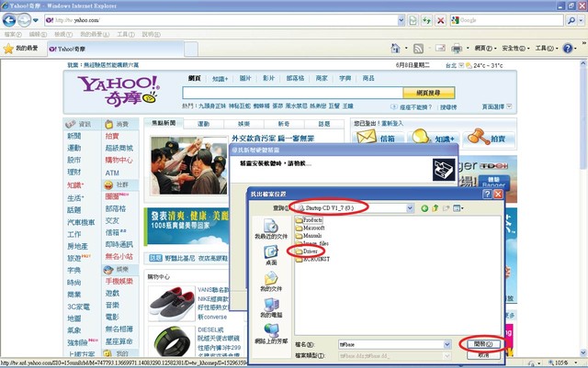Click the Favorites star icon
588x368 pixels.
tap(8, 49)
